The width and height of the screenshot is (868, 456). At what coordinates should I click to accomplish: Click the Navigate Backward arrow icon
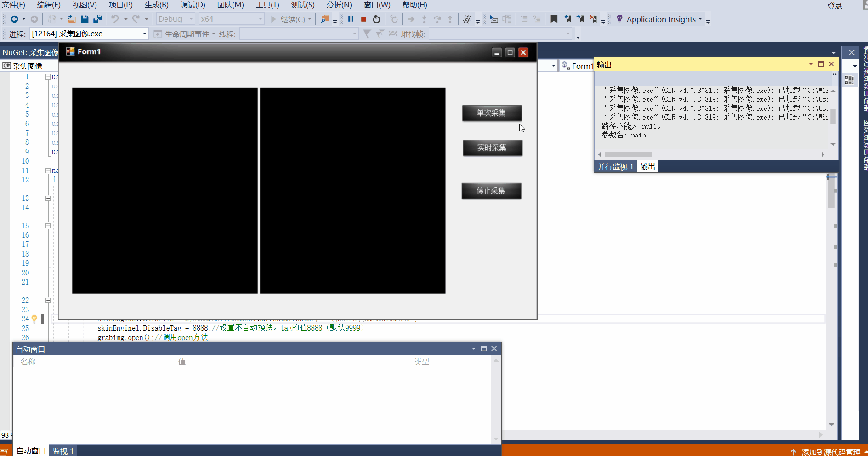14,19
